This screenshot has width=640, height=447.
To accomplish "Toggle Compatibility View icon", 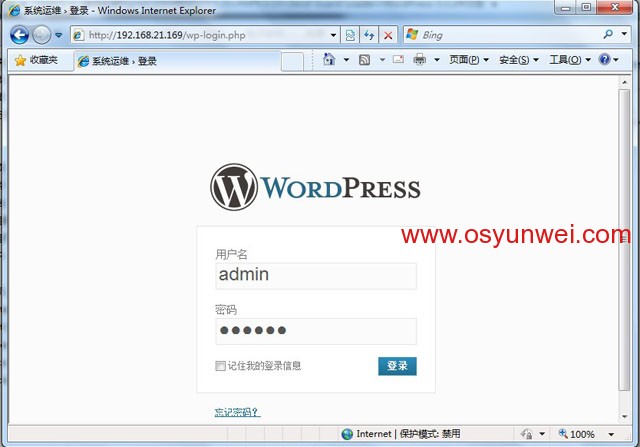I will [x=350, y=36].
